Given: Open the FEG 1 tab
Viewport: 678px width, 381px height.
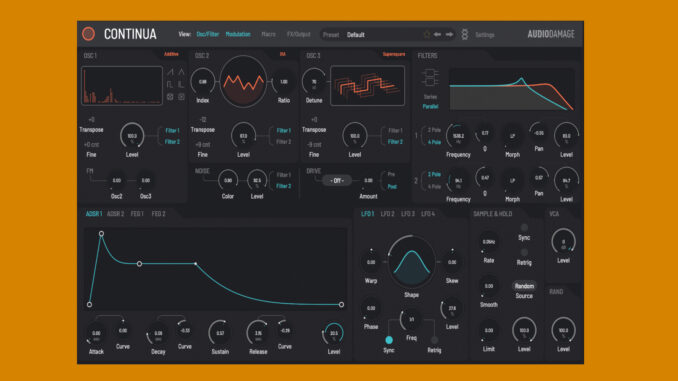Looking at the screenshot, I should tap(137, 214).
